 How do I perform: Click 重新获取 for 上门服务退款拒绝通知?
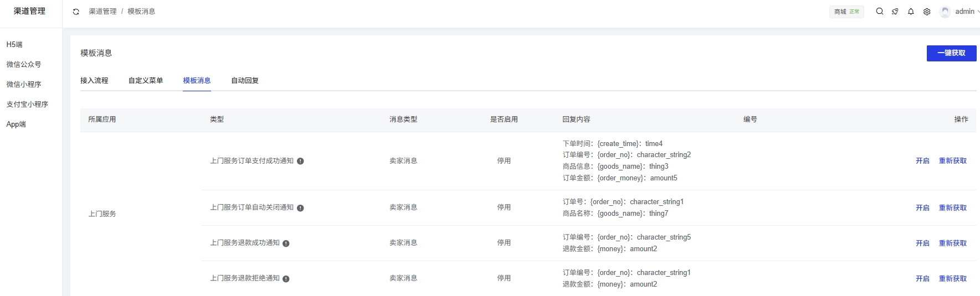click(x=952, y=279)
